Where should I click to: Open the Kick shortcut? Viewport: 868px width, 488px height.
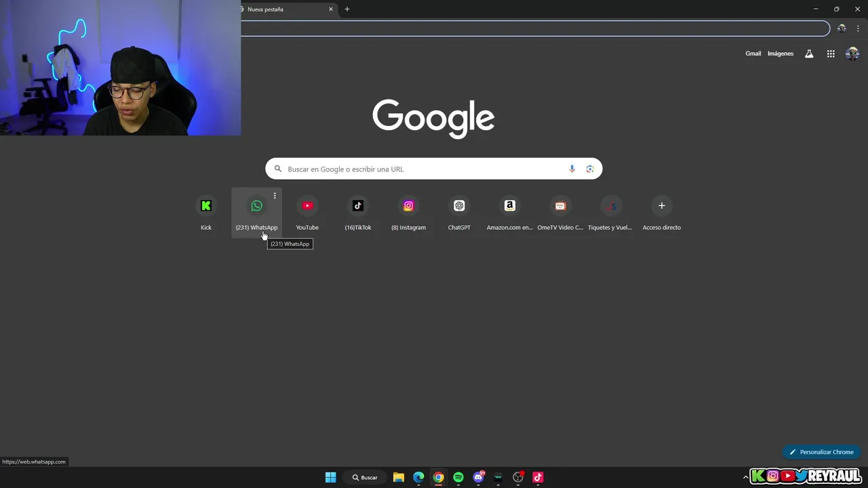click(206, 213)
